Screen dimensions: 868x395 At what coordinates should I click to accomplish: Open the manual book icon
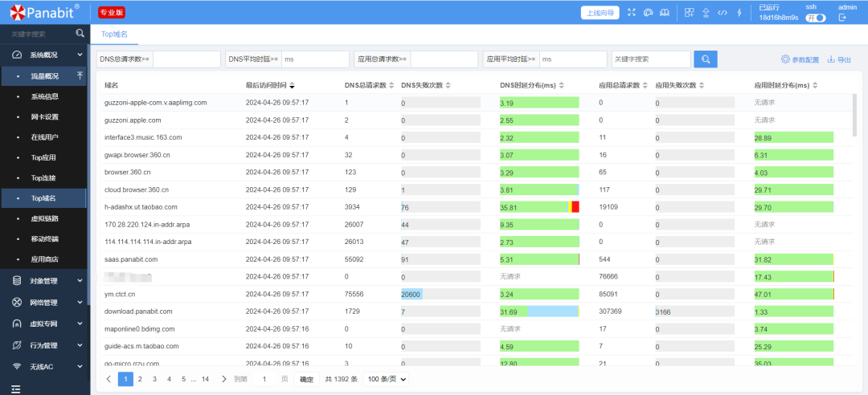click(x=665, y=13)
